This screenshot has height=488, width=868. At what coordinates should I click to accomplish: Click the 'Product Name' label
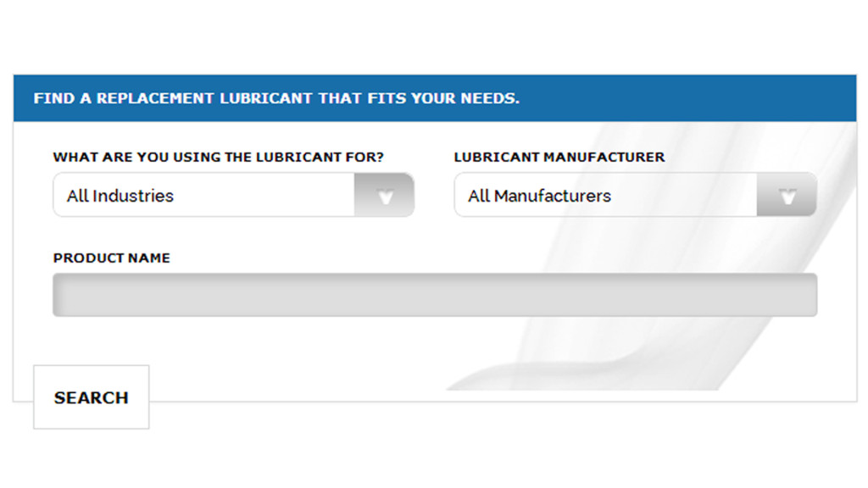click(112, 258)
